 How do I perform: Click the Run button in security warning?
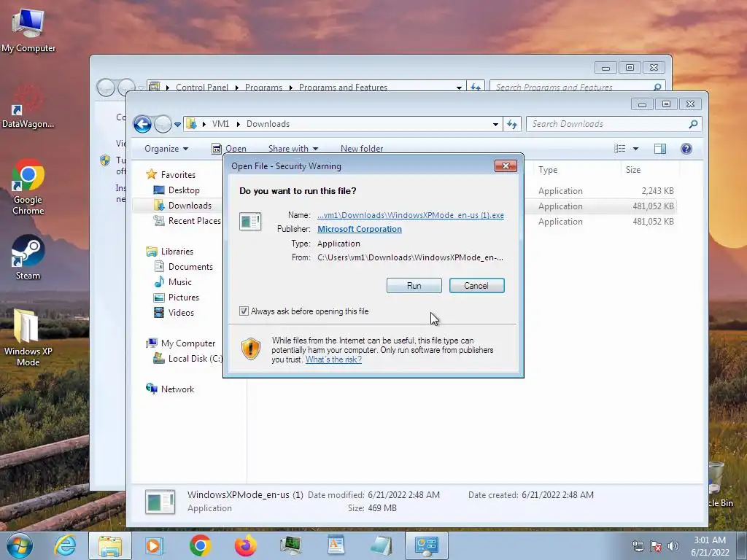tap(414, 286)
